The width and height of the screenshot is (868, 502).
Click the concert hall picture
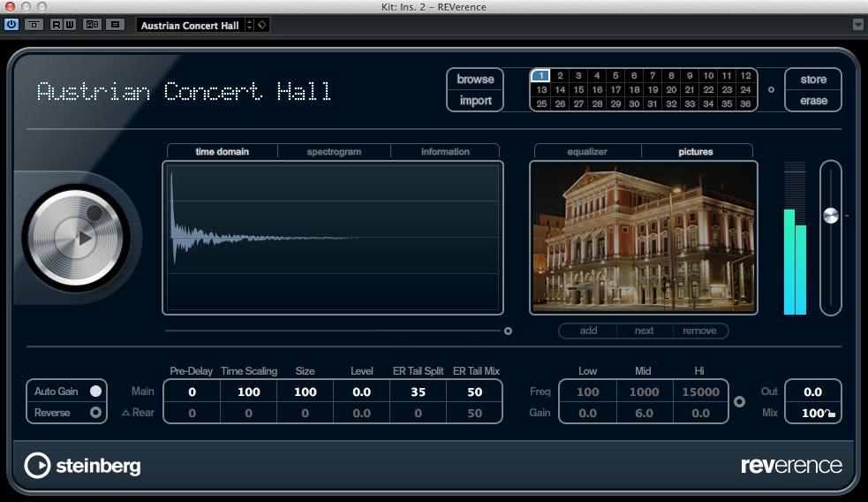(643, 238)
